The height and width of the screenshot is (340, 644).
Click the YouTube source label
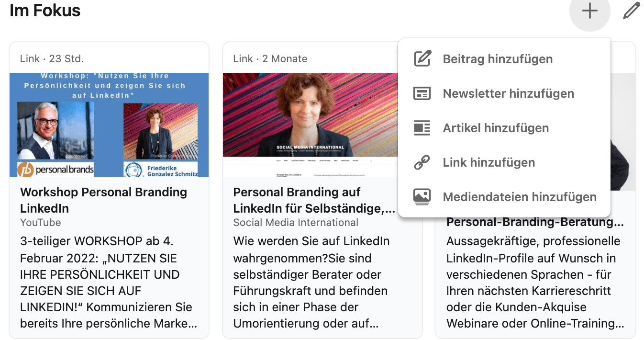[41, 223]
